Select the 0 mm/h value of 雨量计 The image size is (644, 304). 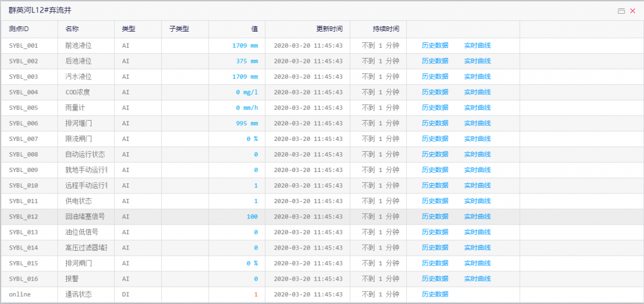[247, 108]
